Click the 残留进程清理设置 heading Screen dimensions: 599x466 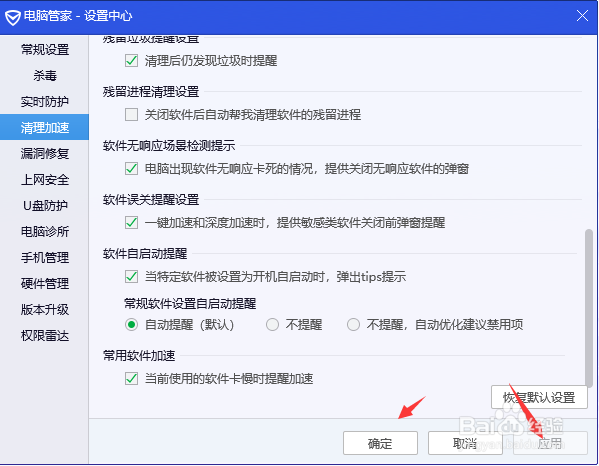(x=151, y=92)
